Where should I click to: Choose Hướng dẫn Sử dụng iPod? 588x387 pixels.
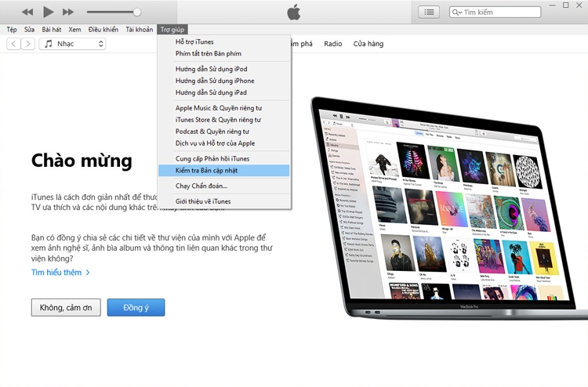pos(224,69)
